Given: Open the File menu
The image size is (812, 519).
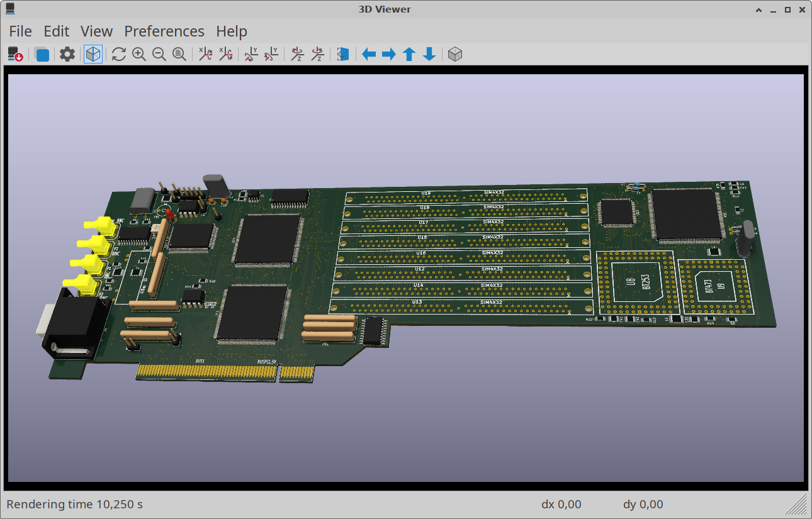Looking at the screenshot, I should (20, 31).
